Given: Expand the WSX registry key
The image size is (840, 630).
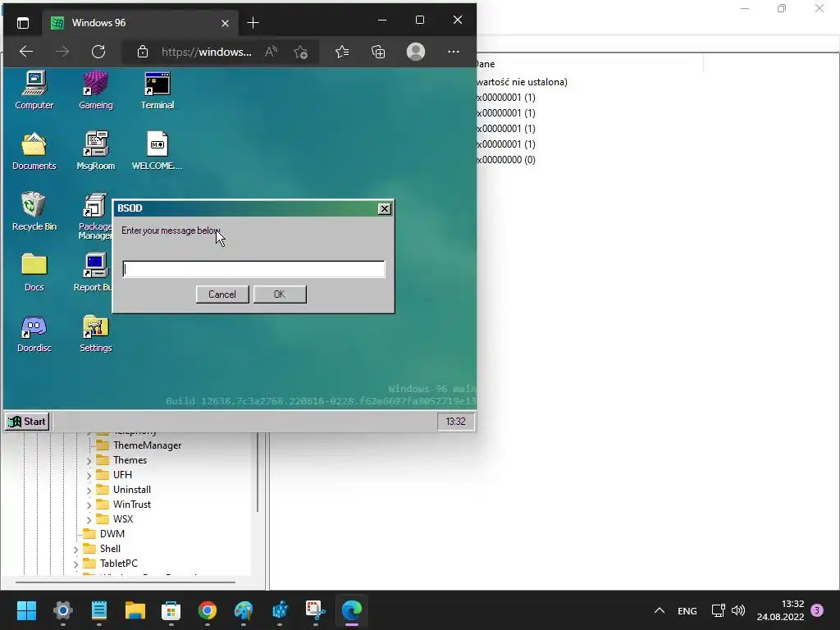Looking at the screenshot, I should (x=89, y=519).
